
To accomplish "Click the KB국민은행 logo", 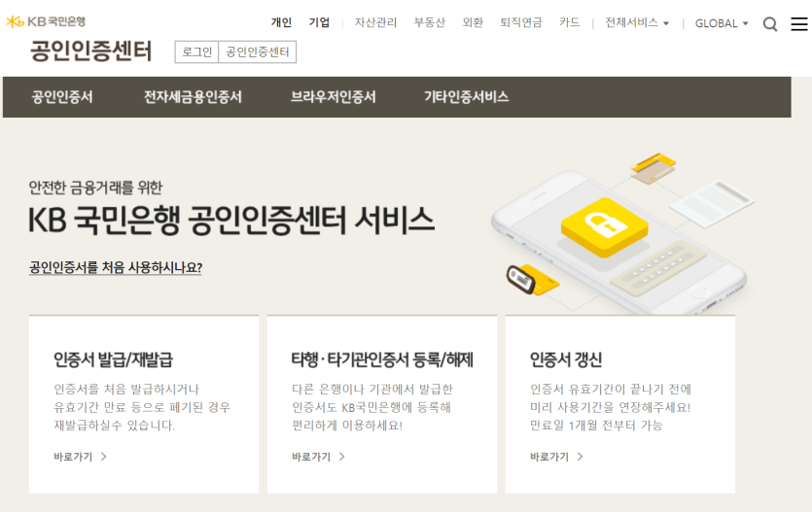I will pos(46,21).
